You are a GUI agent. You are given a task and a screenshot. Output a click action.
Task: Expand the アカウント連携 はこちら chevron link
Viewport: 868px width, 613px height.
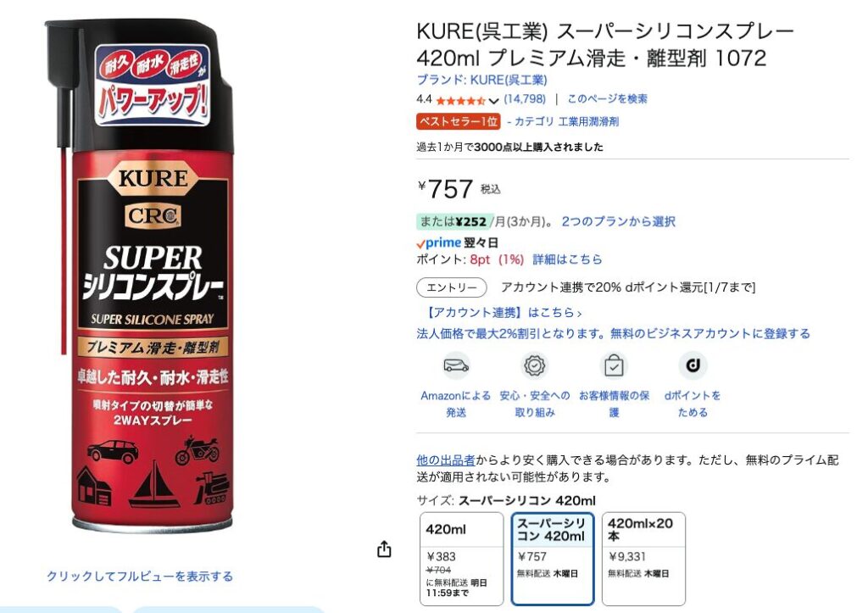pos(504,312)
